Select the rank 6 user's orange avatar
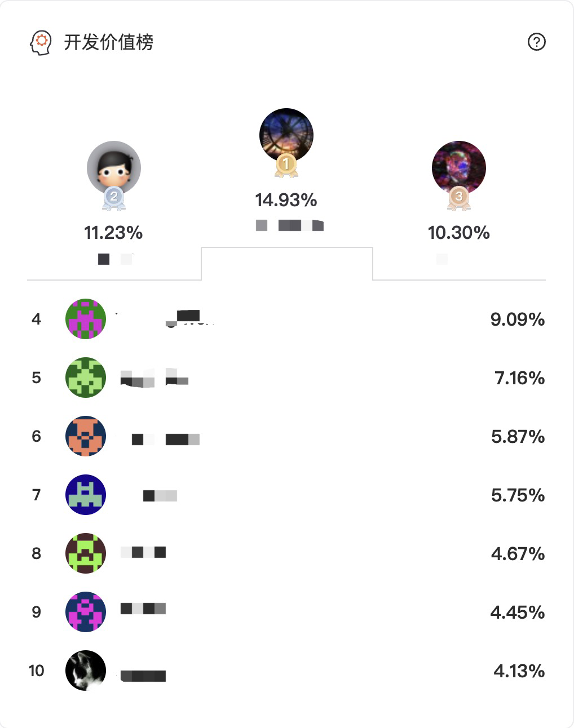This screenshot has width=574, height=728. pyautogui.click(x=86, y=436)
